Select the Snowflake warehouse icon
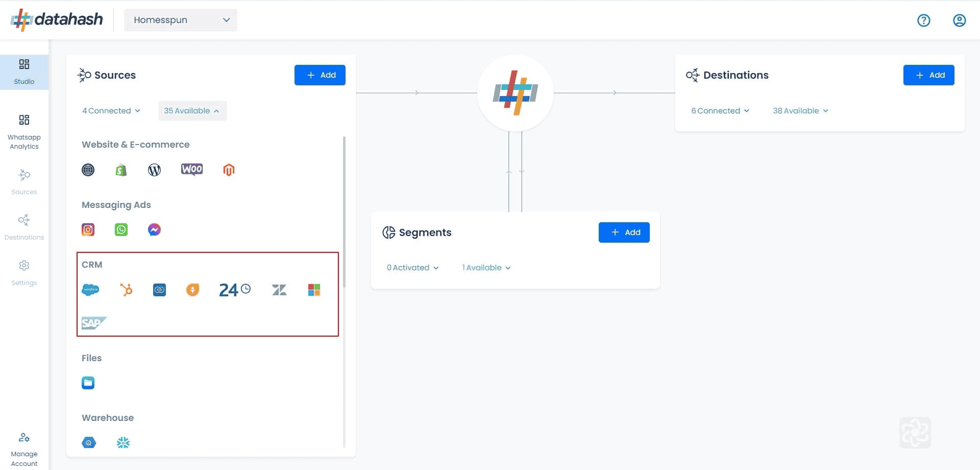980x470 pixels. [x=123, y=442]
